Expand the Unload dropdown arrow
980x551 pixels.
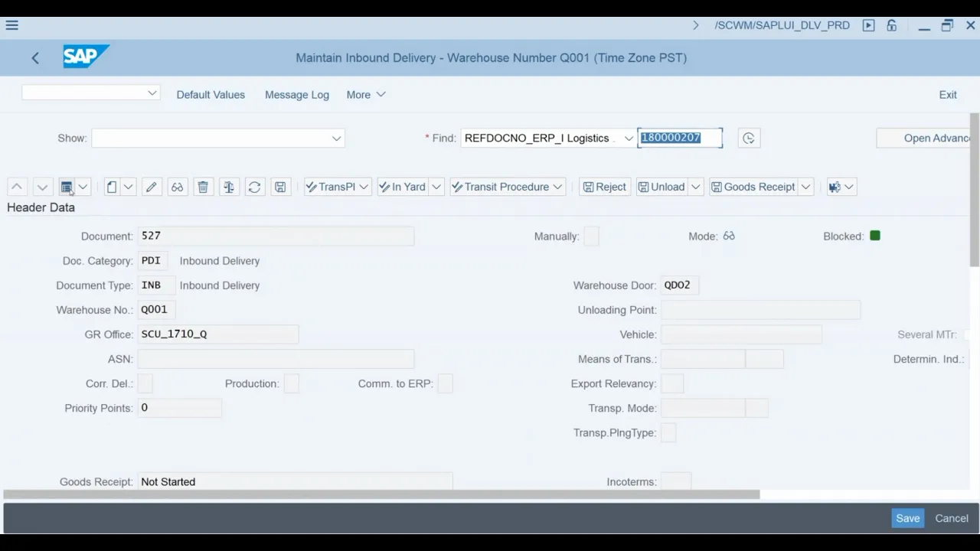point(695,187)
